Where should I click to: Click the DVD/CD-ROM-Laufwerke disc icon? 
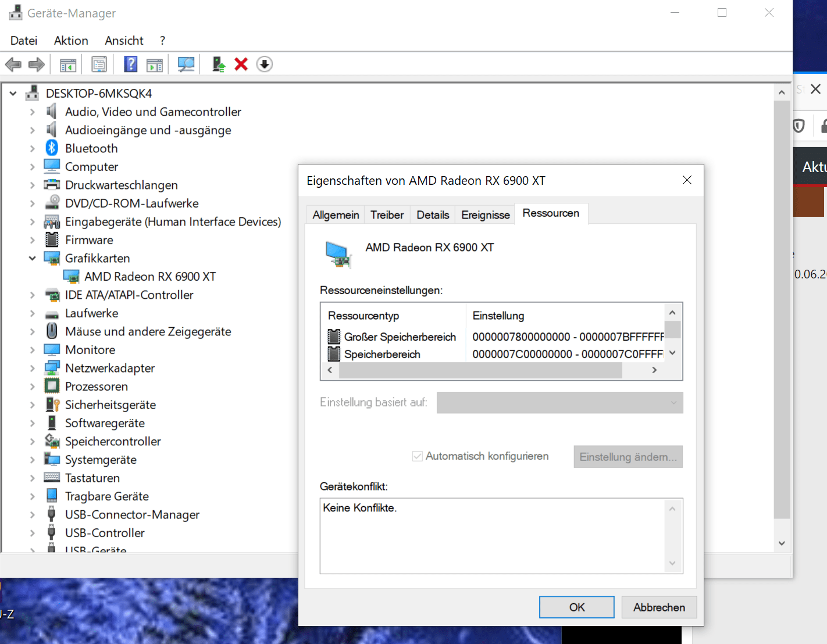pos(52,203)
